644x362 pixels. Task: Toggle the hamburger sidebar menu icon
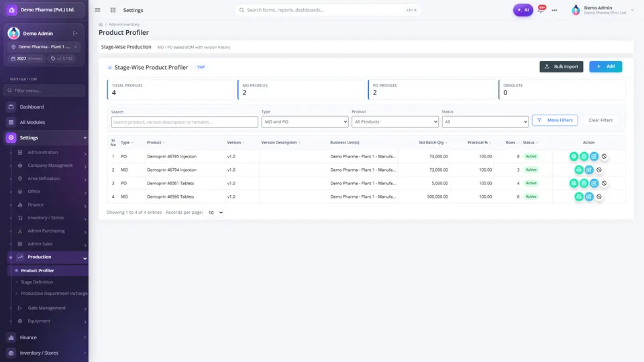(x=97, y=10)
